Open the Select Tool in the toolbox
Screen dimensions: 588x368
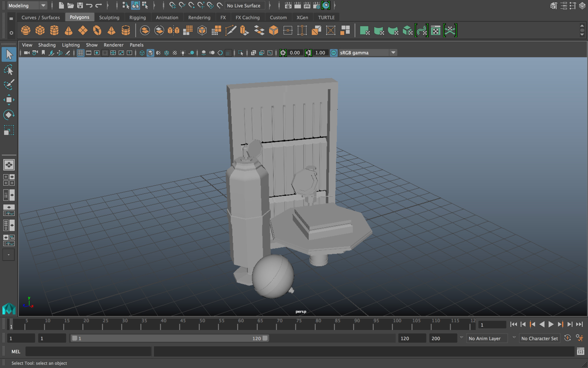pyautogui.click(x=9, y=54)
